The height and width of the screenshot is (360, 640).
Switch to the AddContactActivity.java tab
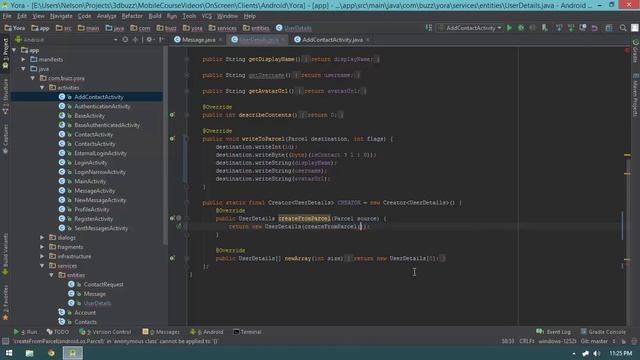(x=333, y=40)
